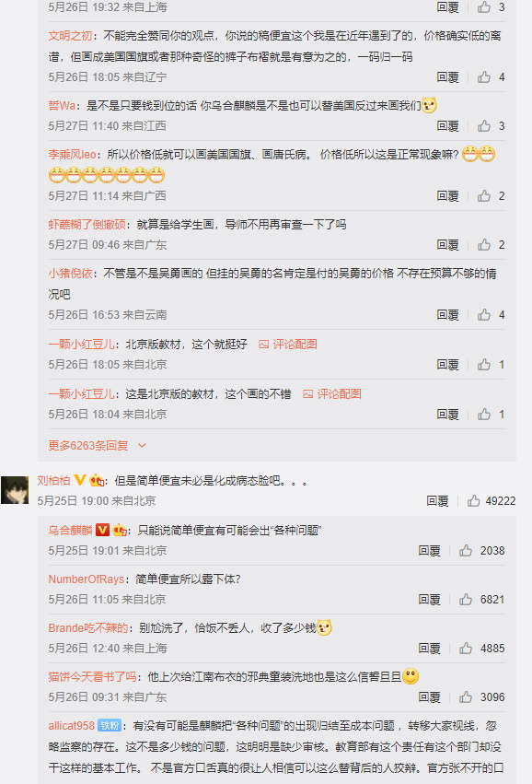Like 哲Wa's comment thumbs-up
Viewport: 532px width, 784px height.
point(484,126)
